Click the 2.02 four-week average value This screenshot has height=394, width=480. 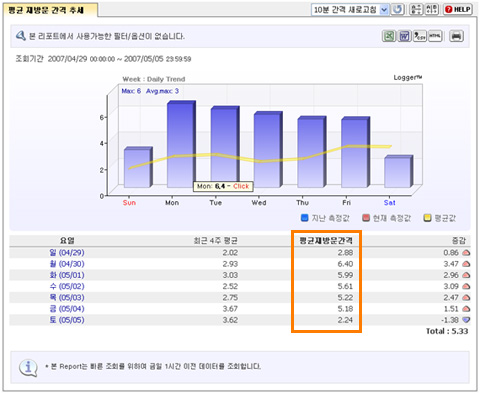pos(230,253)
